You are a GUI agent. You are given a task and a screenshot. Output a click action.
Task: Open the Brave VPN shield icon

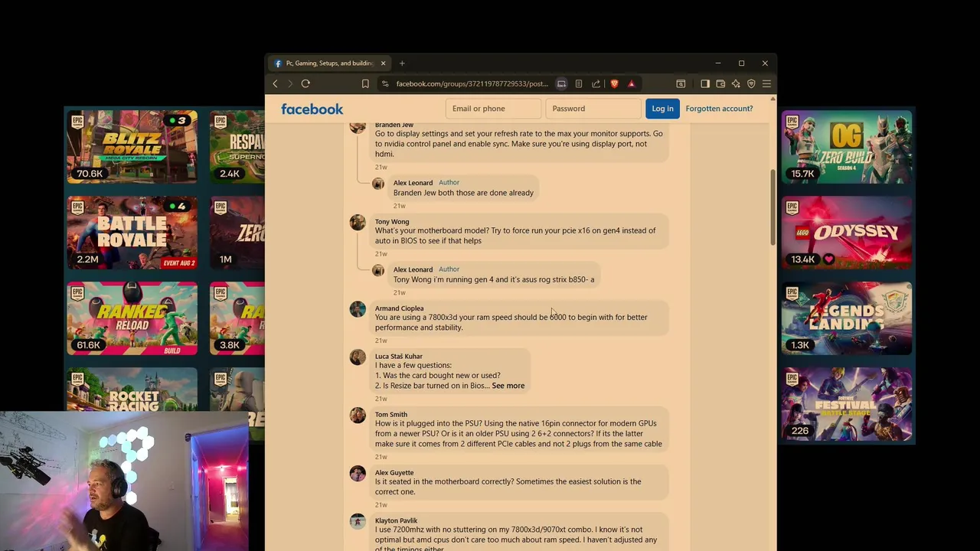pyautogui.click(x=751, y=83)
